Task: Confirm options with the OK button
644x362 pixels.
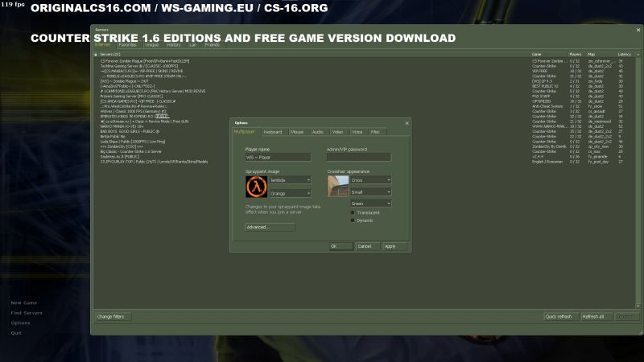Action: [341, 246]
